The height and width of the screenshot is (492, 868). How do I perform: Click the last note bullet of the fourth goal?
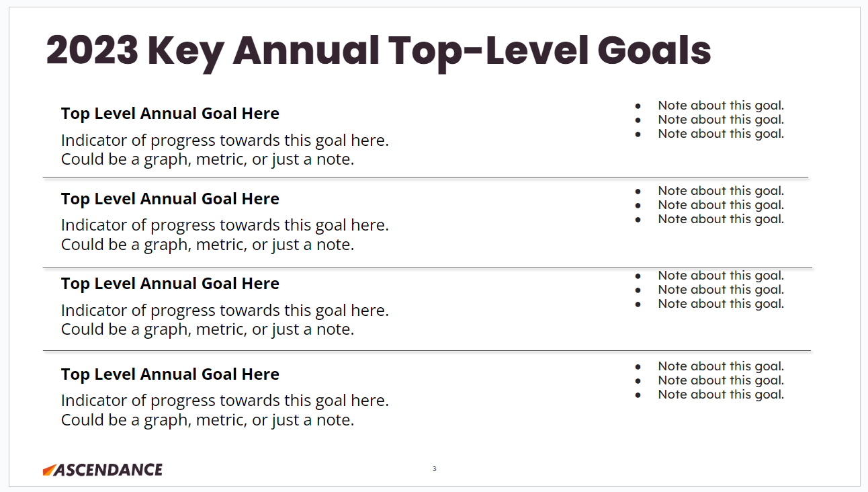click(x=720, y=395)
